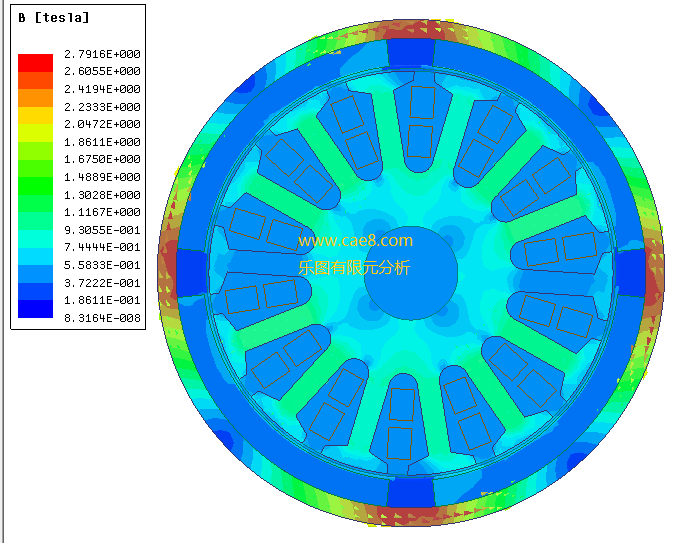Click legend value 1.8611E+000
The image size is (678, 543).
click(102, 142)
